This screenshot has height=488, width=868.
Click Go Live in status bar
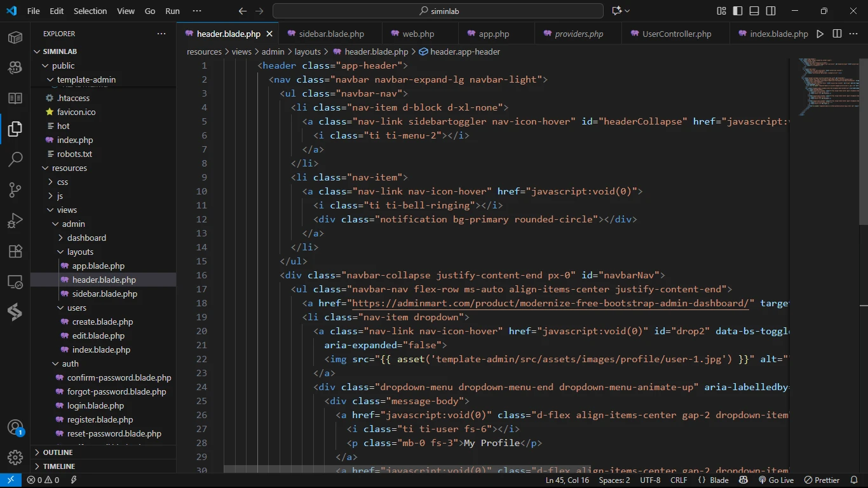[x=776, y=480]
